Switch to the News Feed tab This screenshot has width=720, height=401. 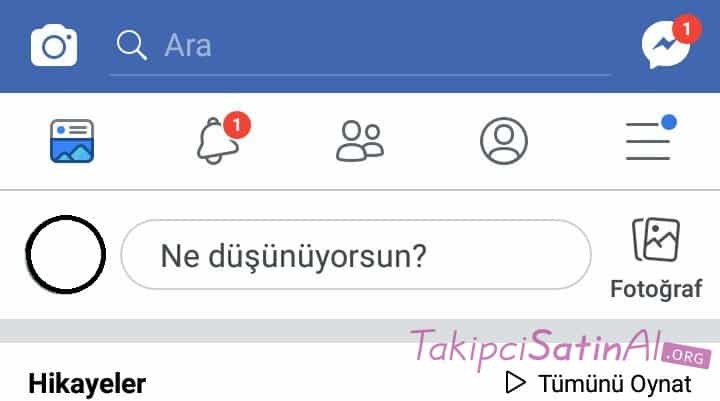pyautogui.click(x=72, y=141)
